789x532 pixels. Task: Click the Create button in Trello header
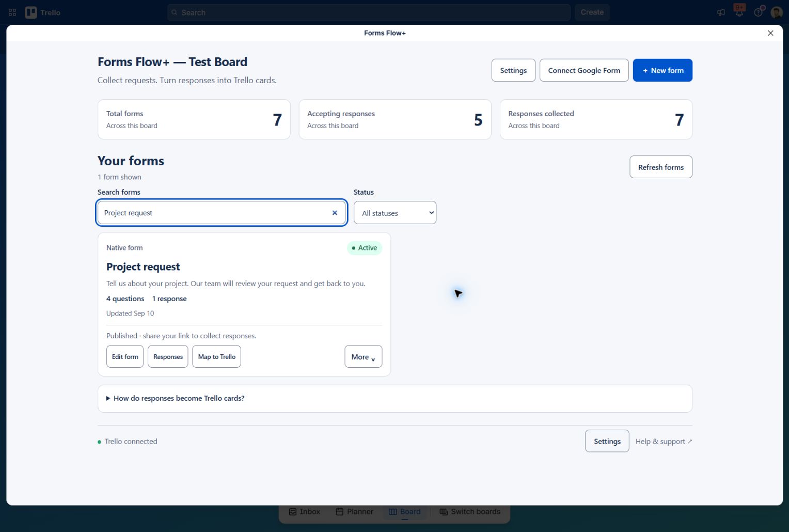pyautogui.click(x=592, y=12)
